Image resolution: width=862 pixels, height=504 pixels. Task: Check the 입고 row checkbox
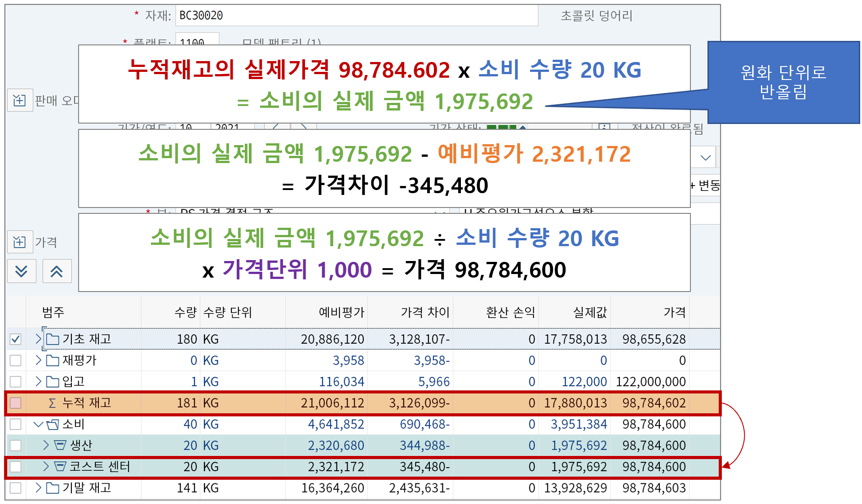point(16,382)
